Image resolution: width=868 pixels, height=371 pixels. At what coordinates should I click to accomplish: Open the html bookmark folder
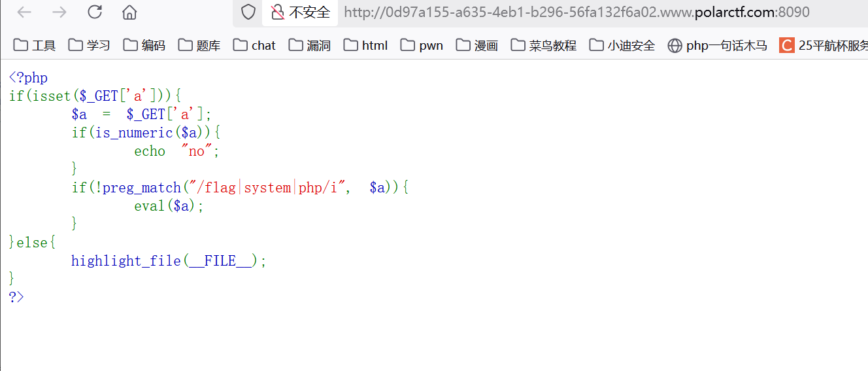(366, 45)
